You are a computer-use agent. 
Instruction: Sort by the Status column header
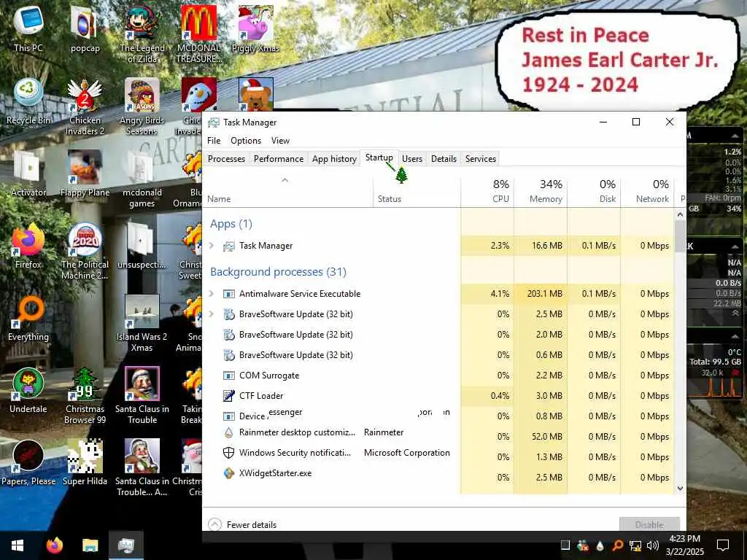point(417,192)
